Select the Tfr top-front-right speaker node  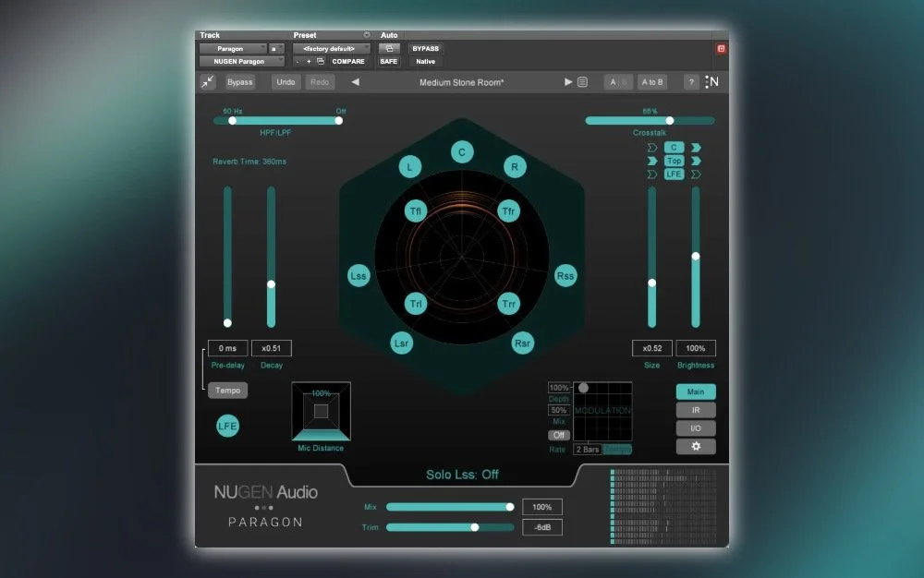[x=508, y=211]
